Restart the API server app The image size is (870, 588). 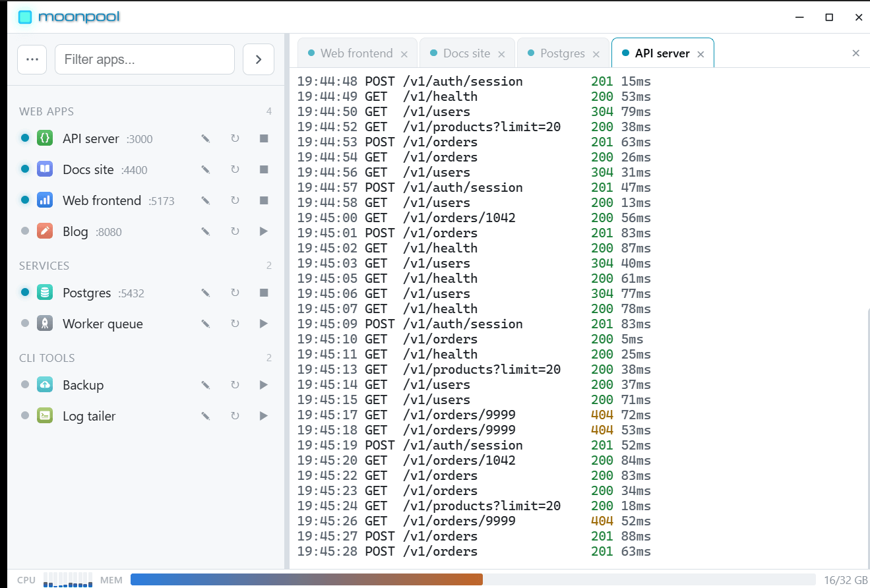(235, 138)
